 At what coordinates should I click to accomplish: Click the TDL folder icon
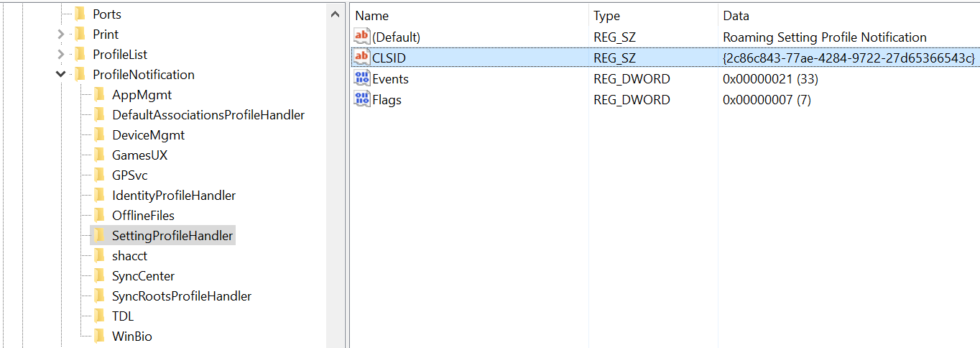pos(99,316)
